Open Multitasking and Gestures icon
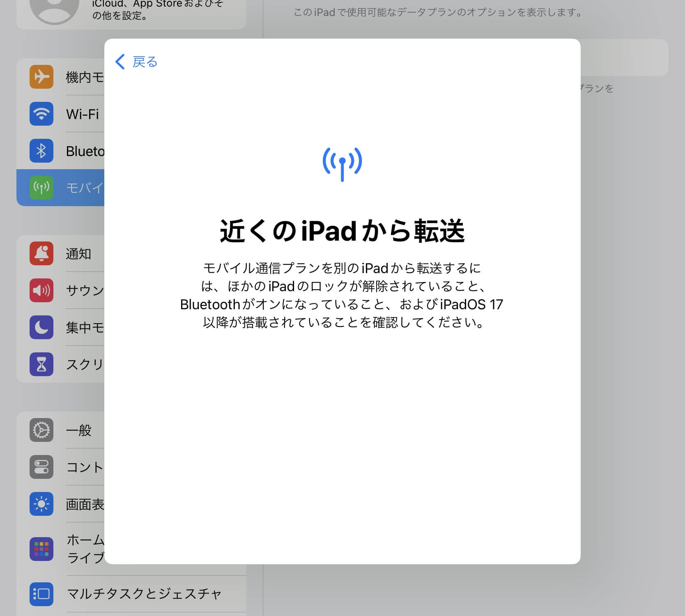 pyautogui.click(x=41, y=594)
